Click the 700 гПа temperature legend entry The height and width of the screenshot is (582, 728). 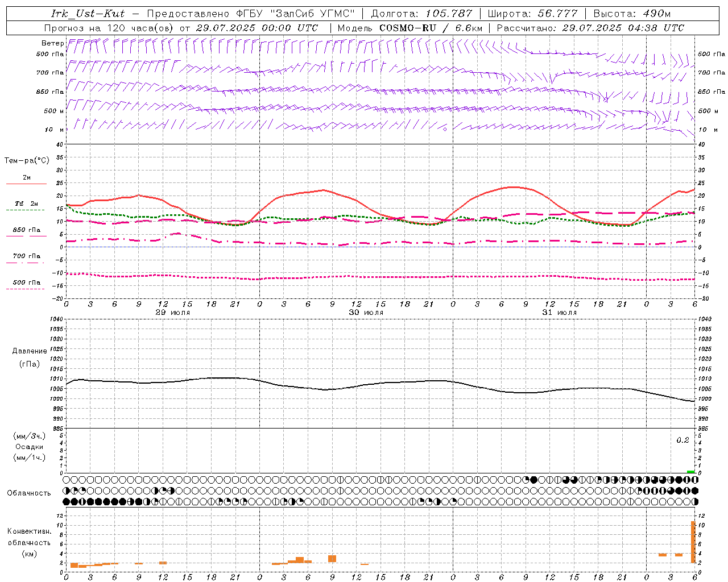[x=27, y=256]
